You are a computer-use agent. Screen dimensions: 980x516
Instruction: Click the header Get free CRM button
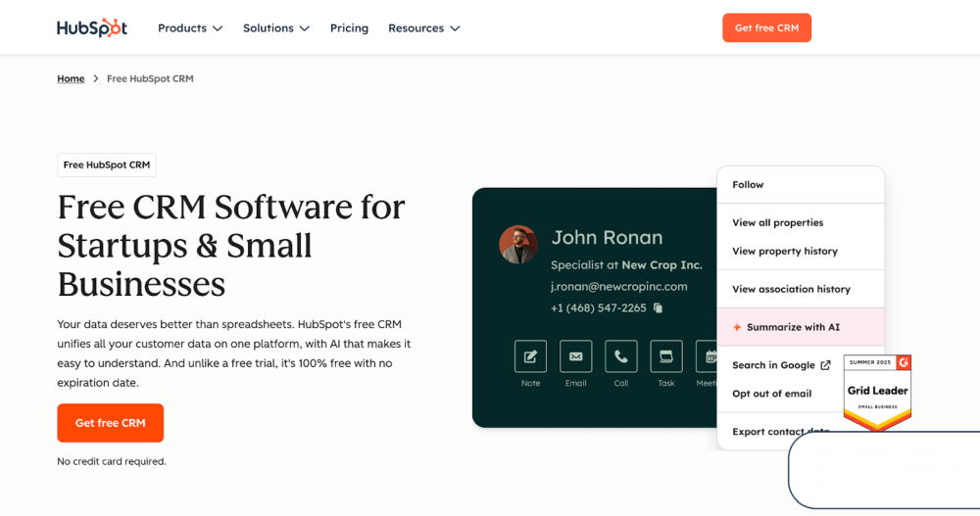pyautogui.click(x=767, y=28)
